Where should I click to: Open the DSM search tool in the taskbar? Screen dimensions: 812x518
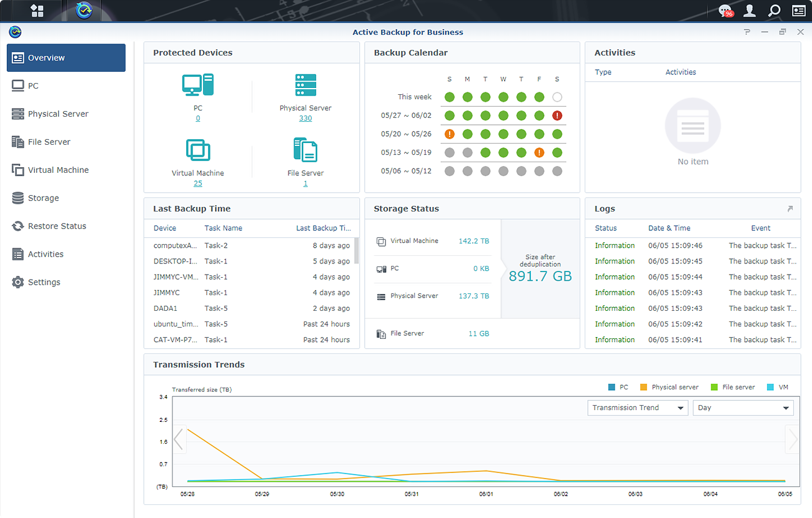774,11
